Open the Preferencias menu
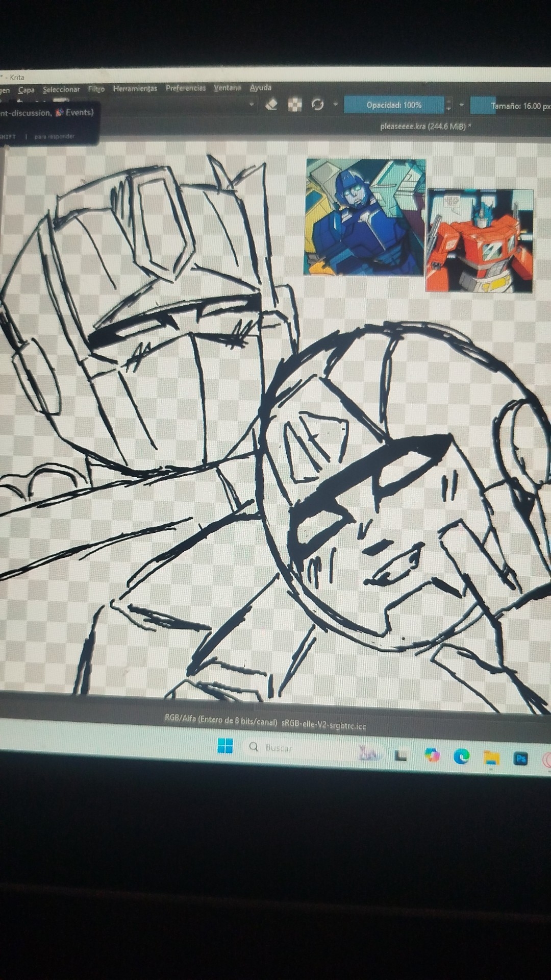Image resolution: width=551 pixels, height=980 pixels. coord(186,88)
